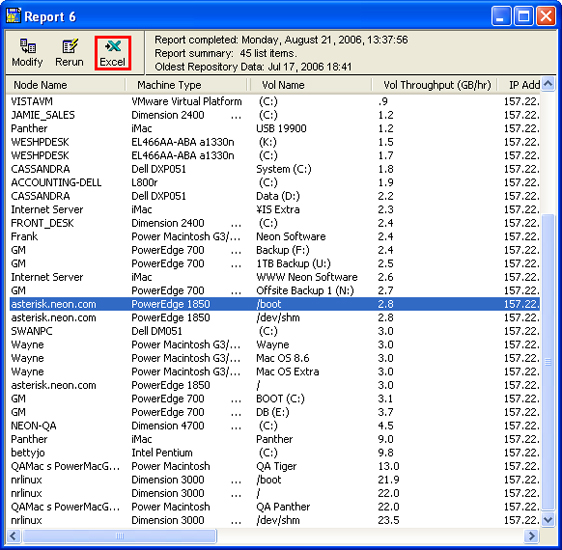
Task: Select the NEON-QA Dimension 4700 row
Action: click(x=275, y=426)
